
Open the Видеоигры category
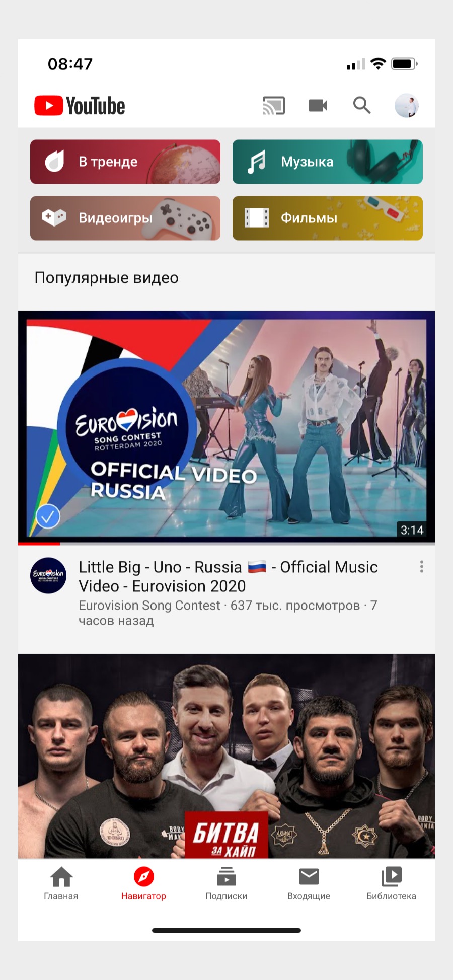(x=125, y=218)
